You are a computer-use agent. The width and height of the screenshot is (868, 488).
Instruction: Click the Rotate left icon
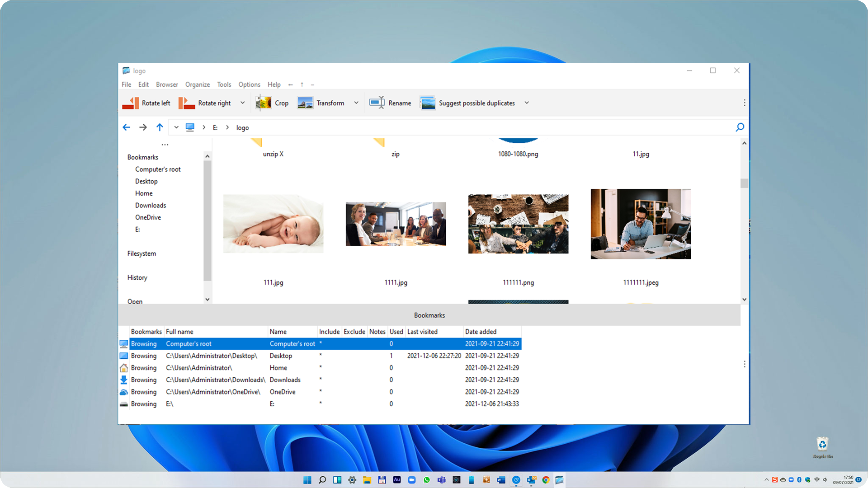[x=131, y=103]
